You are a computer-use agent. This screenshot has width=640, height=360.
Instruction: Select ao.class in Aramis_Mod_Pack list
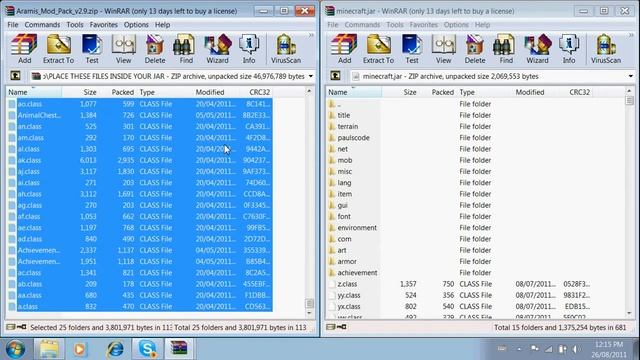click(x=140, y=104)
